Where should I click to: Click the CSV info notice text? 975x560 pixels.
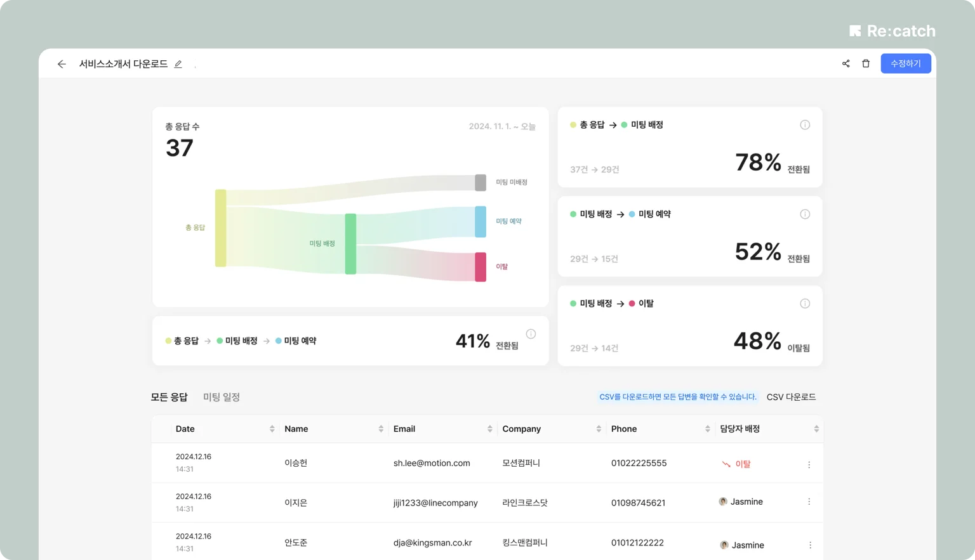678,397
